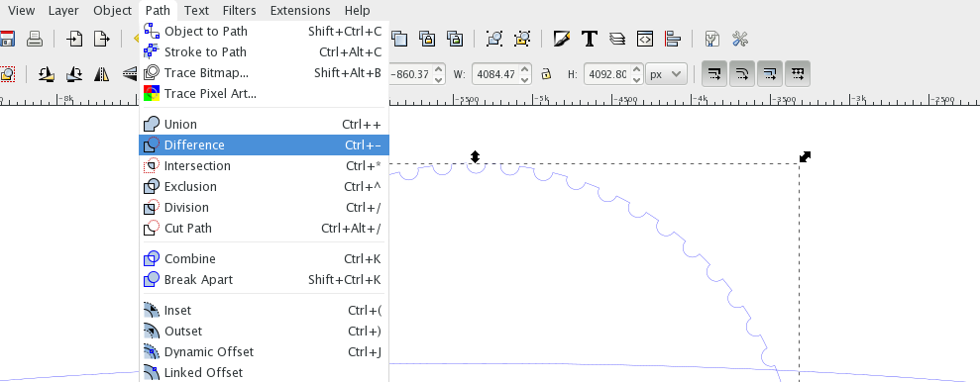Choose Intersection from Path menu
The height and width of the screenshot is (382, 980).
click(x=264, y=165)
